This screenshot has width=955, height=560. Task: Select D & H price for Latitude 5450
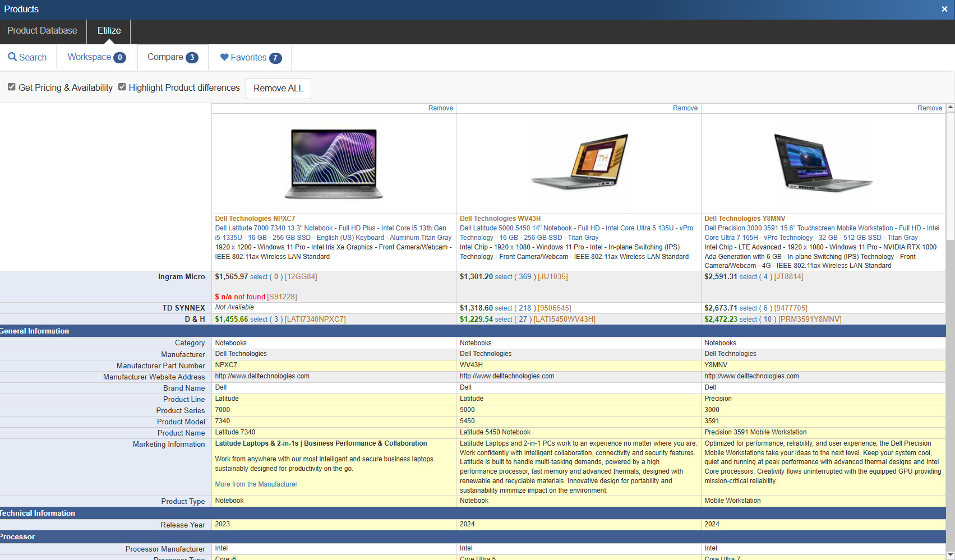[x=503, y=320]
